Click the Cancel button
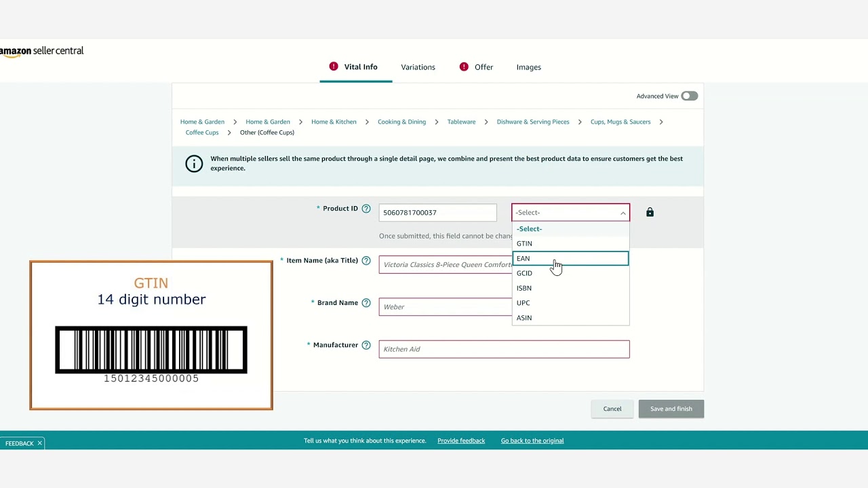This screenshot has height=488, width=868. point(612,409)
